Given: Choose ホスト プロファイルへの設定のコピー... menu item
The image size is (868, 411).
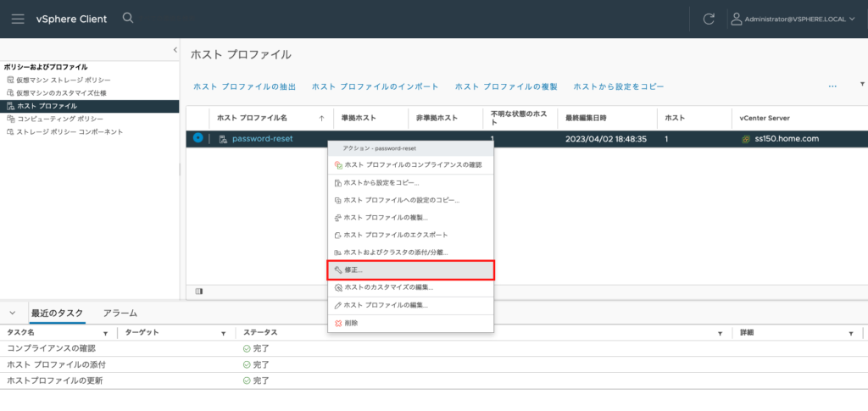Looking at the screenshot, I should click(411, 200).
